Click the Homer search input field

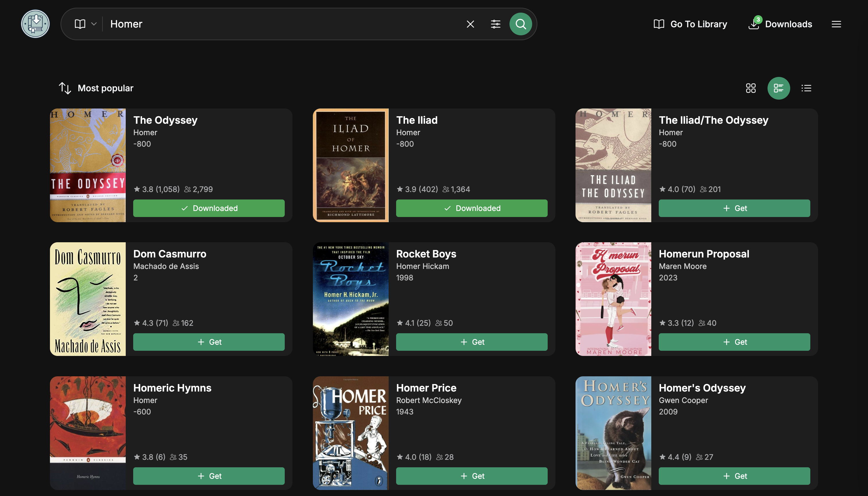[272, 24]
